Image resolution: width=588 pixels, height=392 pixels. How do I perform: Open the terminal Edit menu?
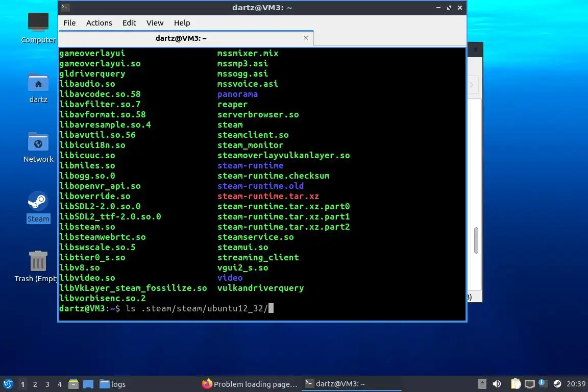(129, 23)
